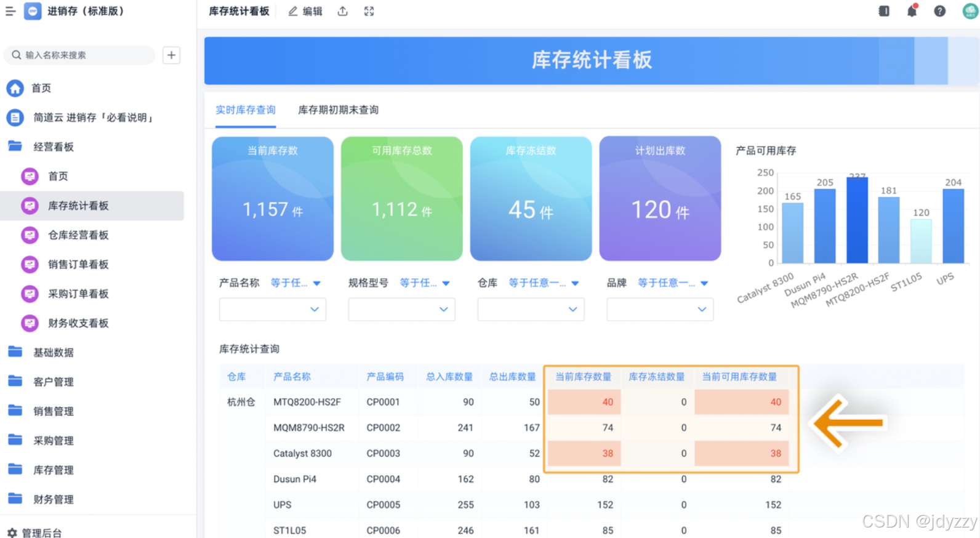The height and width of the screenshot is (538, 980).
Task: Open 管理后台 settings gear
Action: pyautogui.click(x=34, y=532)
